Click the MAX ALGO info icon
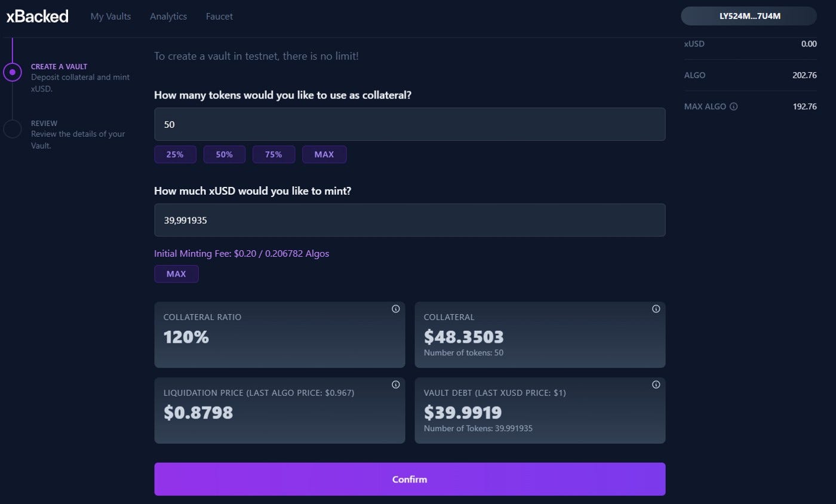The image size is (836, 504). click(x=734, y=107)
